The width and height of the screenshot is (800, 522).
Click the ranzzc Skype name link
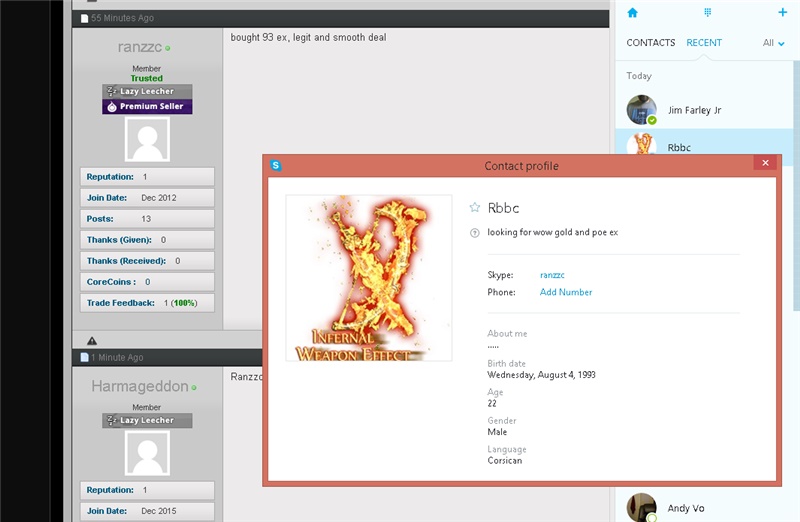tap(552, 275)
